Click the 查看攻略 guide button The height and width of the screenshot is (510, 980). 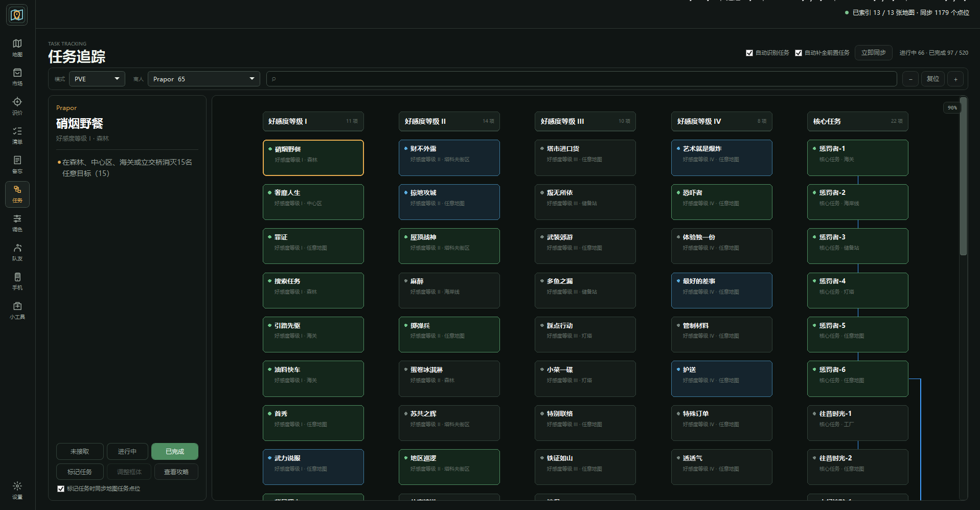click(x=176, y=472)
